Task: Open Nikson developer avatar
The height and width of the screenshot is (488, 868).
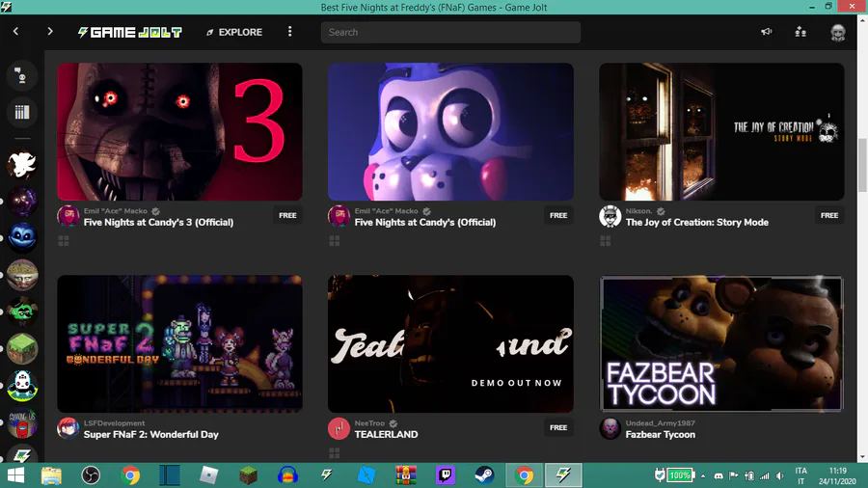Action: coord(610,216)
